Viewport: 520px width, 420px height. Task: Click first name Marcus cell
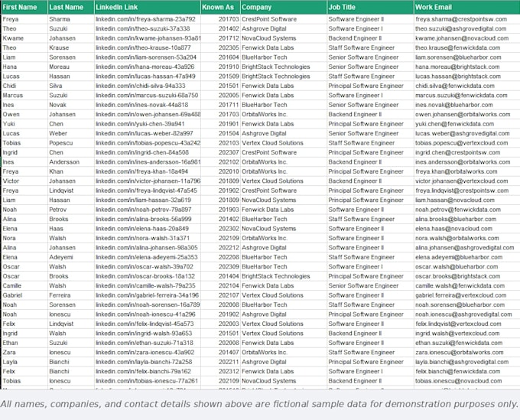click(x=24, y=95)
